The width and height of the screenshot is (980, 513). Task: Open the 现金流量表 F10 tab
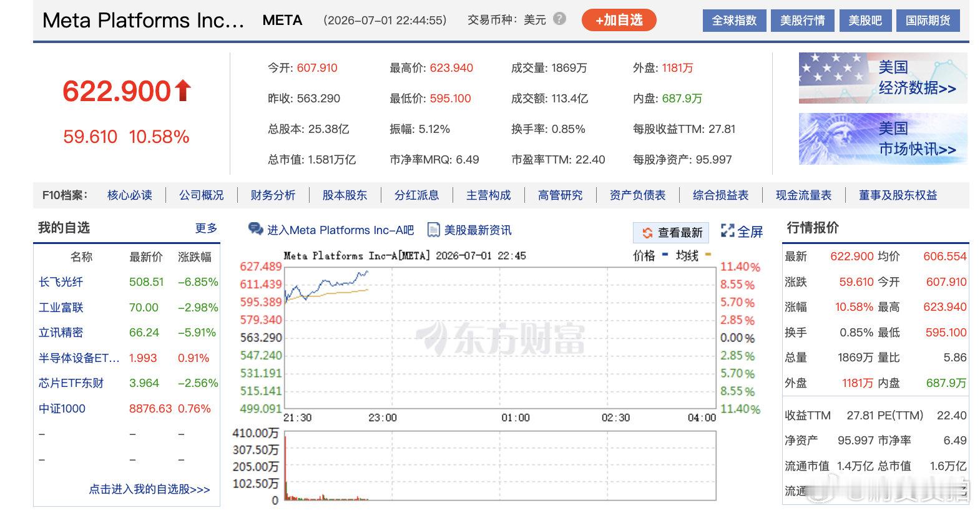click(x=803, y=195)
